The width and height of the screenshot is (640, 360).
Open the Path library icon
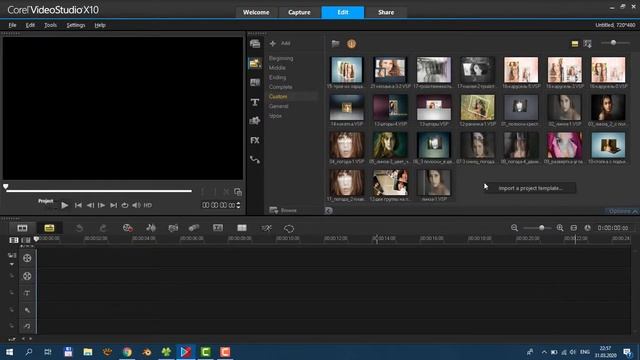255,160
